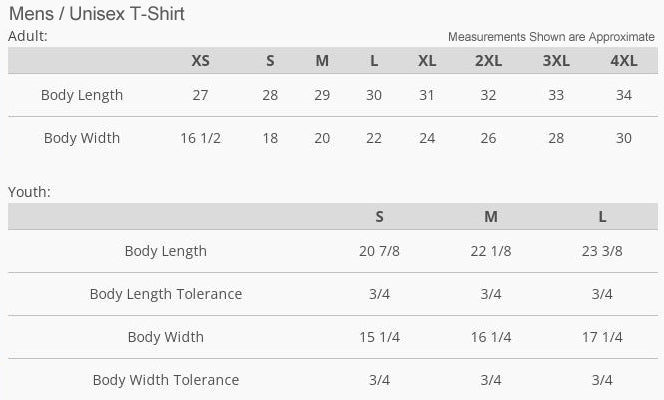
Task: Click youth large body length 23 3/8
Action: (602, 251)
